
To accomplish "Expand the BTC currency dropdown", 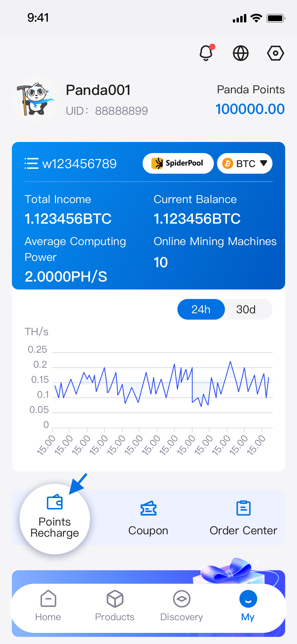I will tap(244, 163).
